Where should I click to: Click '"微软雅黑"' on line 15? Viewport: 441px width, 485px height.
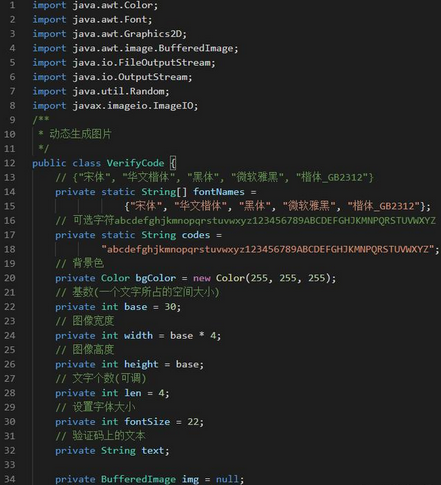[x=309, y=206]
